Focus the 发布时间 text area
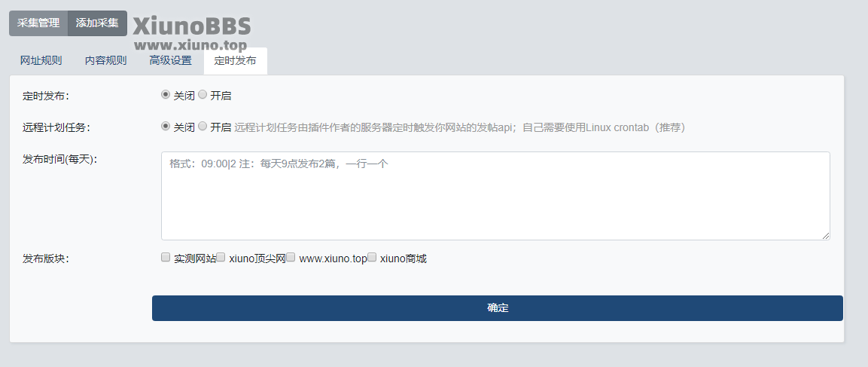 pos(495,196)
